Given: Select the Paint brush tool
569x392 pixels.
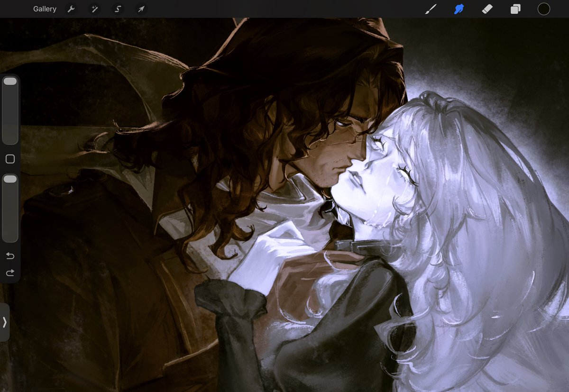Looking at the screenshot, I should 431,9.
